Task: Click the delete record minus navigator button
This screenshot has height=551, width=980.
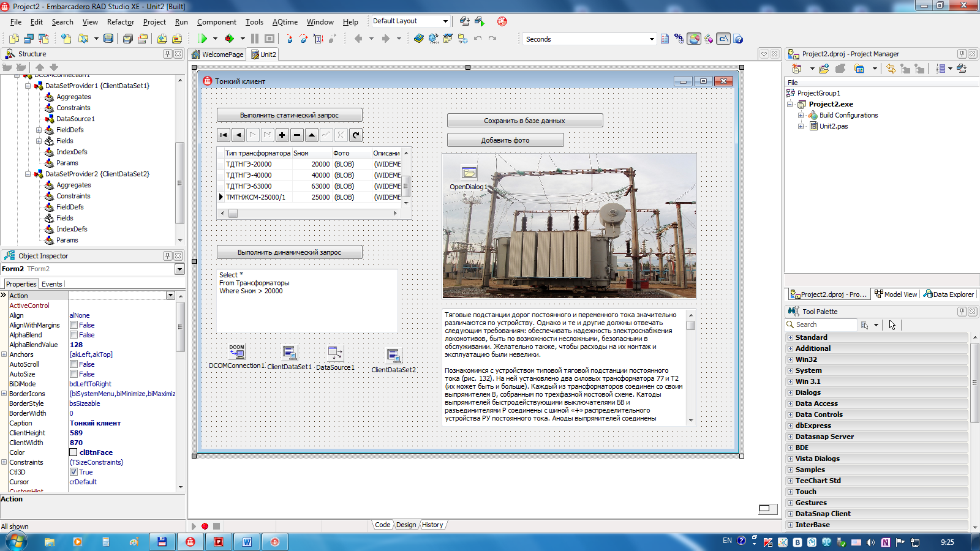Action: click(x=297, y=135)
